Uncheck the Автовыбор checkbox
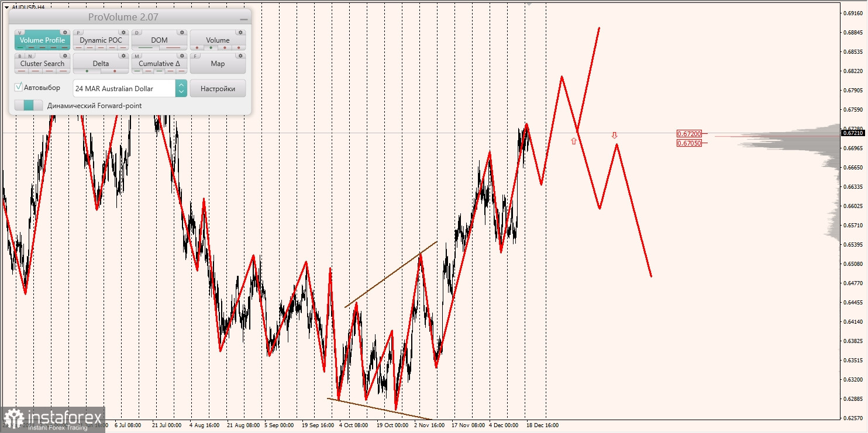The width and height of the screenshot is (868, 433). point(18,87)
